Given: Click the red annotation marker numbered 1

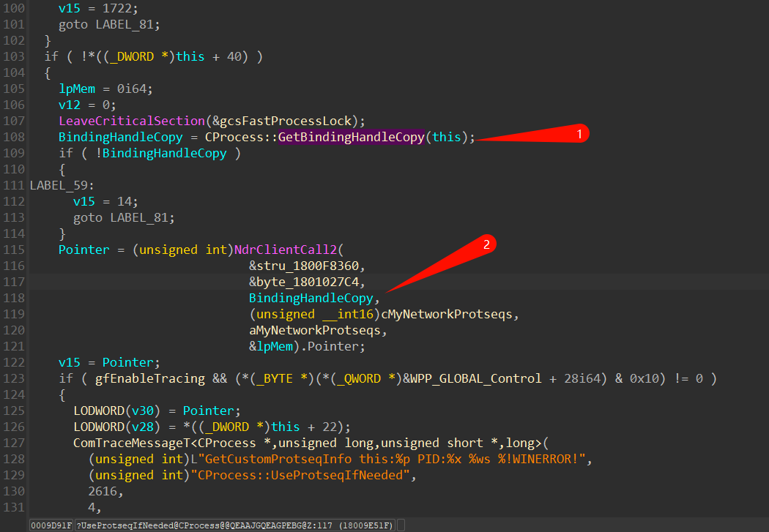Looking at the screenshot, I should pos(579,134).
